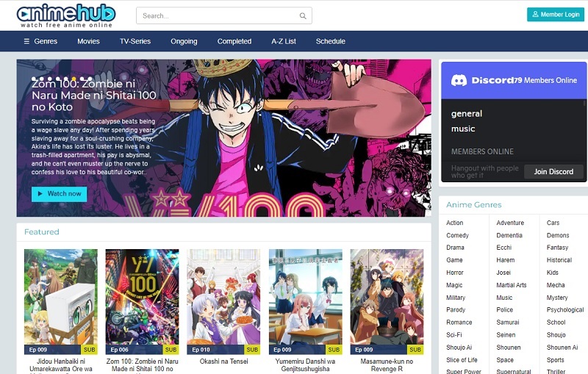588x374 pixels.
Task: Click the hamburger icon beside Genres
Action: pos(26,41)
